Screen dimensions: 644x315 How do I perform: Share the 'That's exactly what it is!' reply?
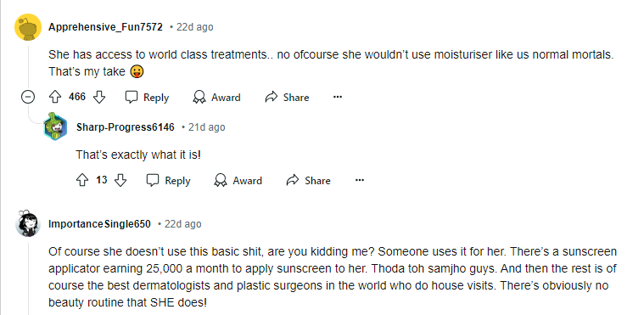(x=309, y=180)
